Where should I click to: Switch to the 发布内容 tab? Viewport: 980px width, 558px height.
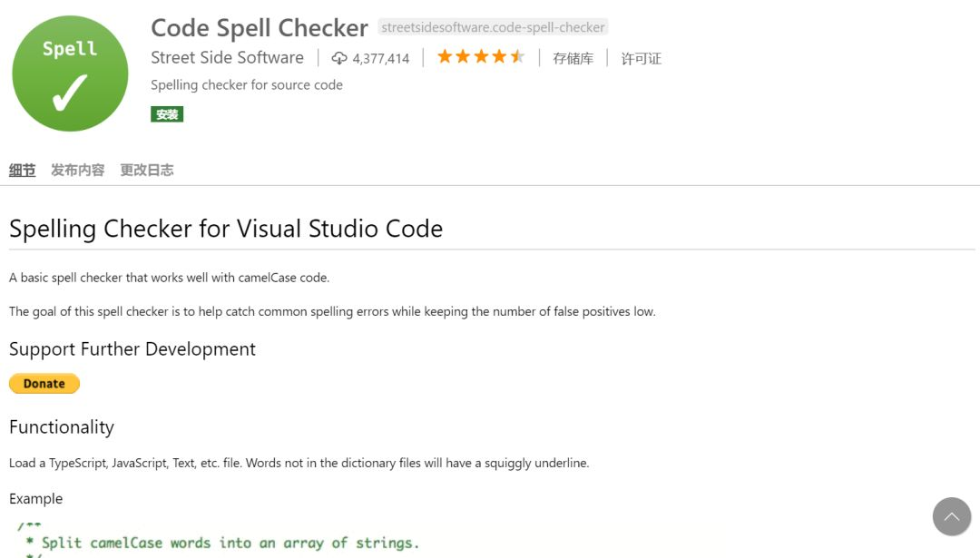(77, 170)
